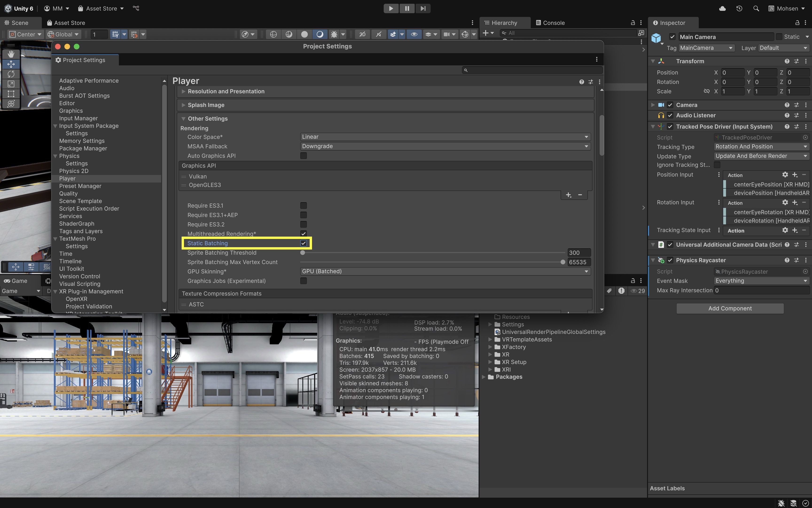Select the Rect tool in Scene tools

coord(11,94)
